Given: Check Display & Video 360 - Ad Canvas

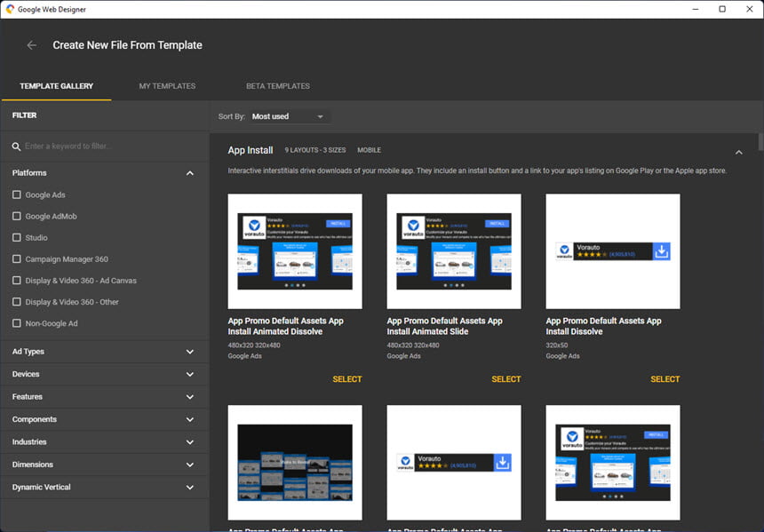Looking at the screenshot, I should [17, 281].
